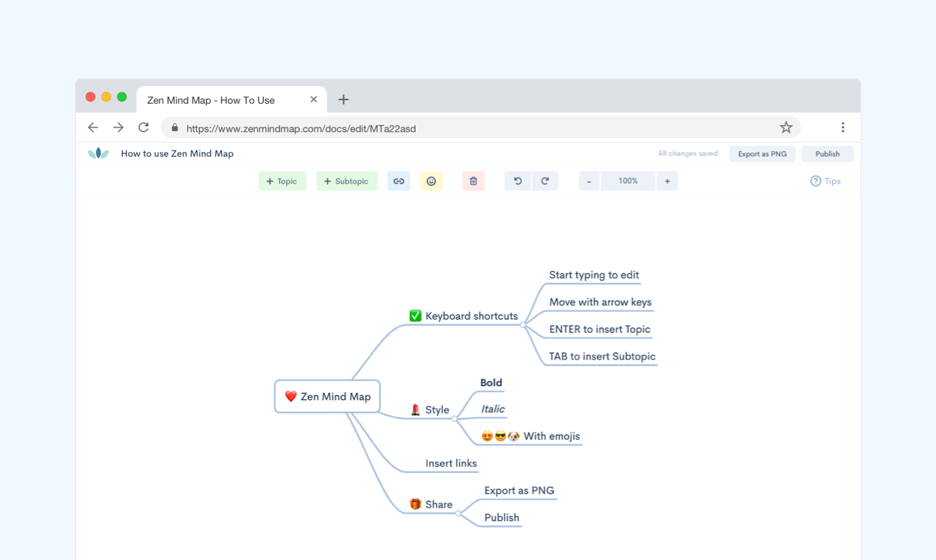Publish the mind map
Screen dimensions: 936x560
827,153
